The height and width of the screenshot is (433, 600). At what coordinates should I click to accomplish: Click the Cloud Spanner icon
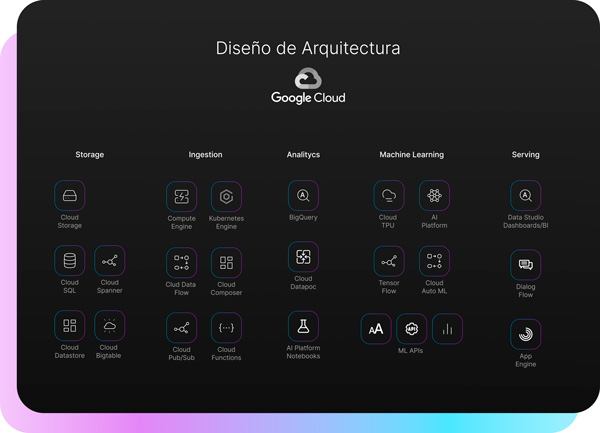(110, 262)
